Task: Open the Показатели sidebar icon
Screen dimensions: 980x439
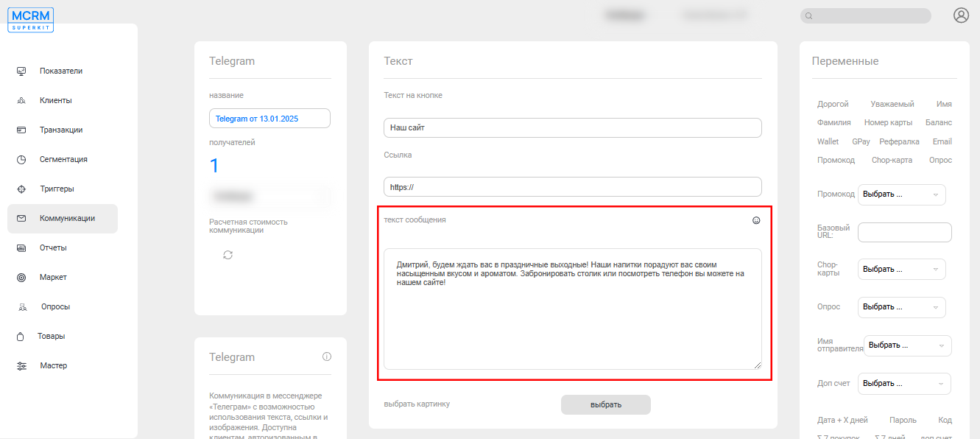Action: (x=21, y=71)
